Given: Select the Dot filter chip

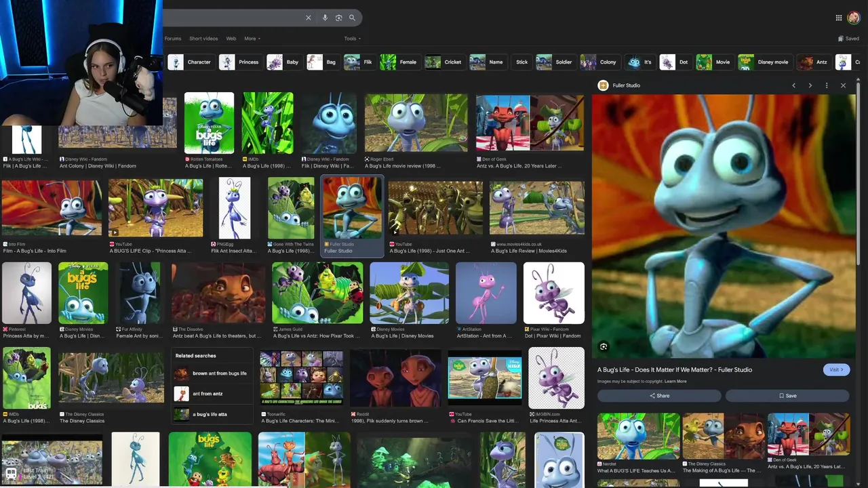Looking at the screenshot, I should pyautogui.click(x=675, y=62).
